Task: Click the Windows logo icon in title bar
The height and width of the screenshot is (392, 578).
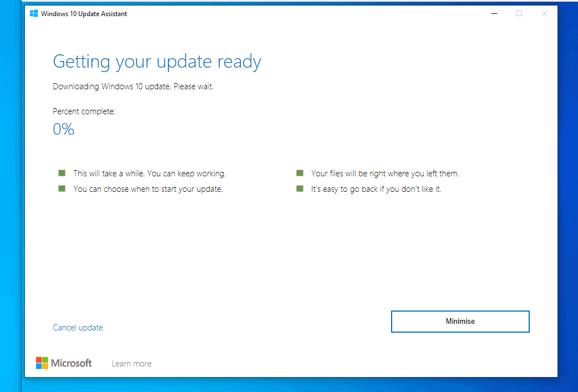Action: [x=34, y=13]
